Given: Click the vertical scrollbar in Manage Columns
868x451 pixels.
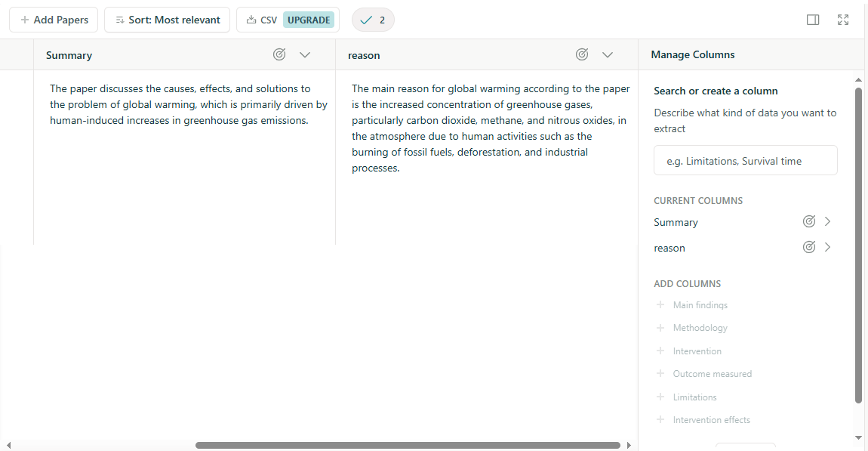Looking at the screenshot, I should (x=859, y=246).
